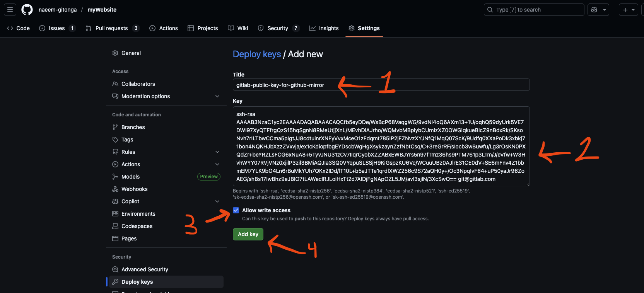
Task: Open the Copilot icon in header
Action: [594, 10]
